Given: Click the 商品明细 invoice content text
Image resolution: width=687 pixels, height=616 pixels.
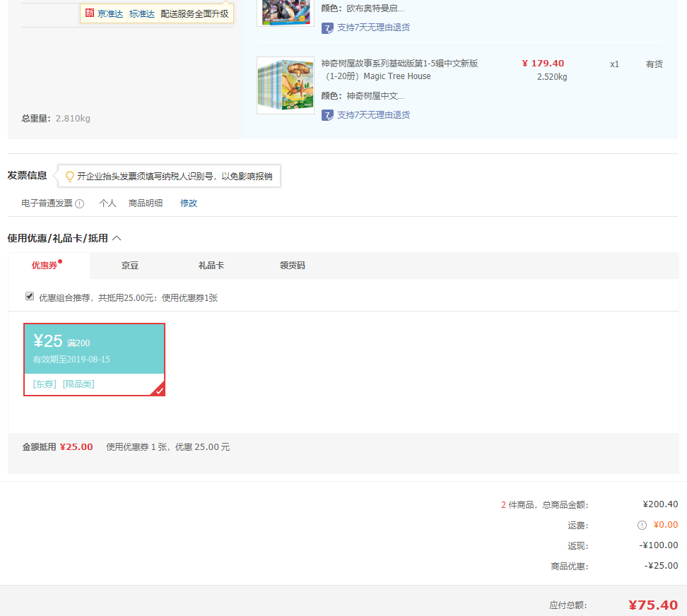Looking at the screenshot, I should pyautogui.click(x=146, y=203).
